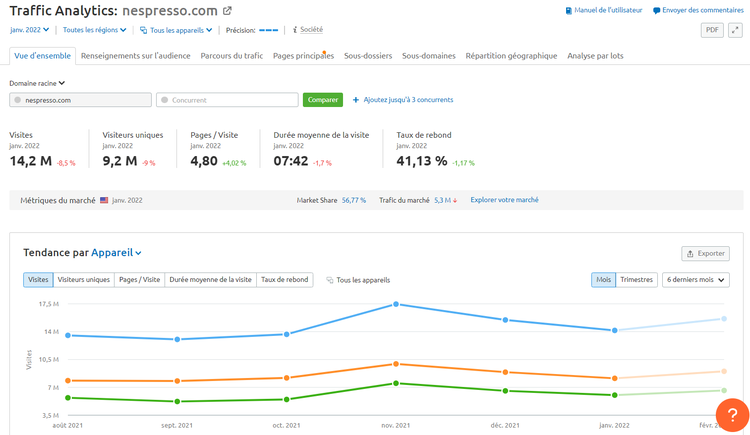
Task: Click blue line point at août 2021
Action: tap(68, 335)
